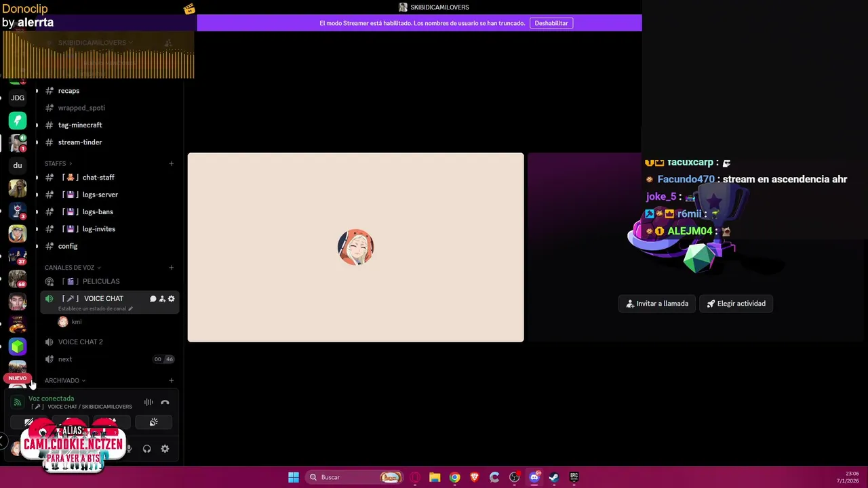Toggle microphone mute in user panel

[x=129, y=449]
